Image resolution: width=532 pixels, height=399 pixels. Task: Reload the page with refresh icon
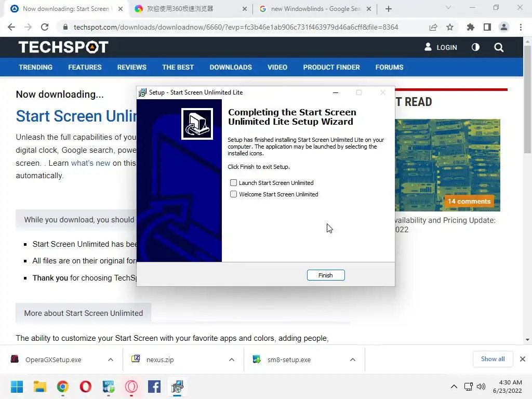point(45,27)
